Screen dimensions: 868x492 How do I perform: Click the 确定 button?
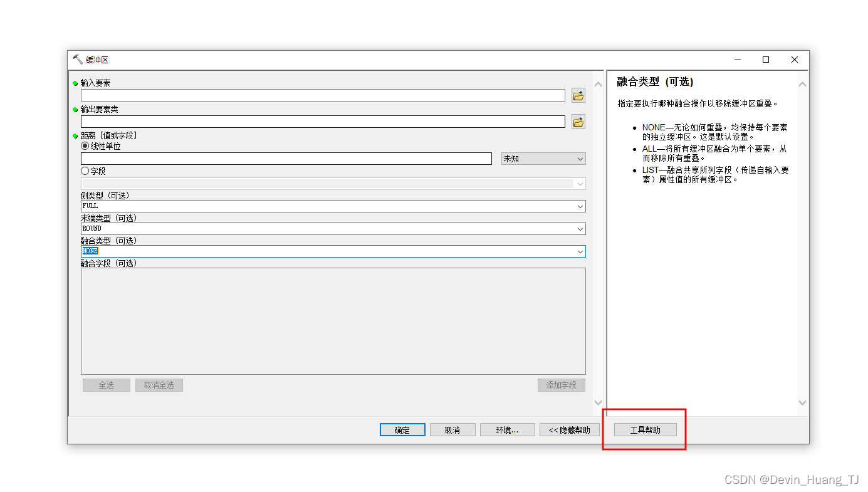[402, 430]
